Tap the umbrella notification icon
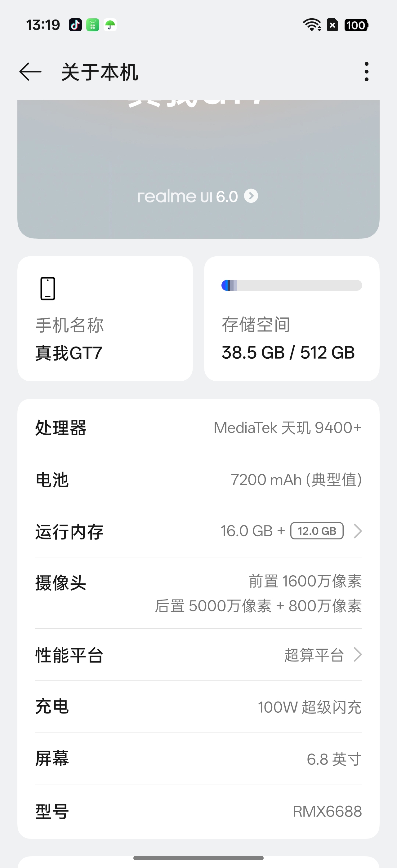Viewport: 397px width, 868px height. point(110,25)
